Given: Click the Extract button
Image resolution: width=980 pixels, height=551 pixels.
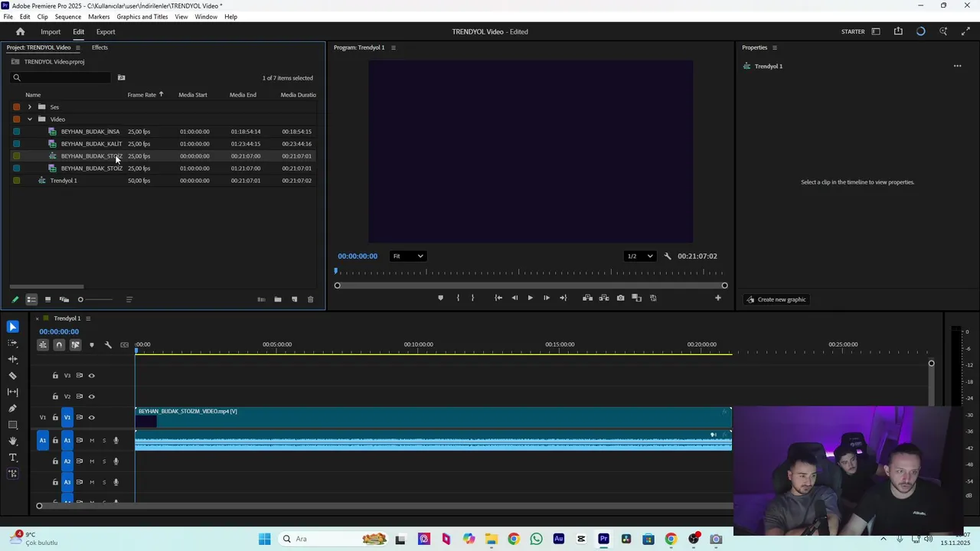Looking at the screenshot, I should click(x=604, y=298).
